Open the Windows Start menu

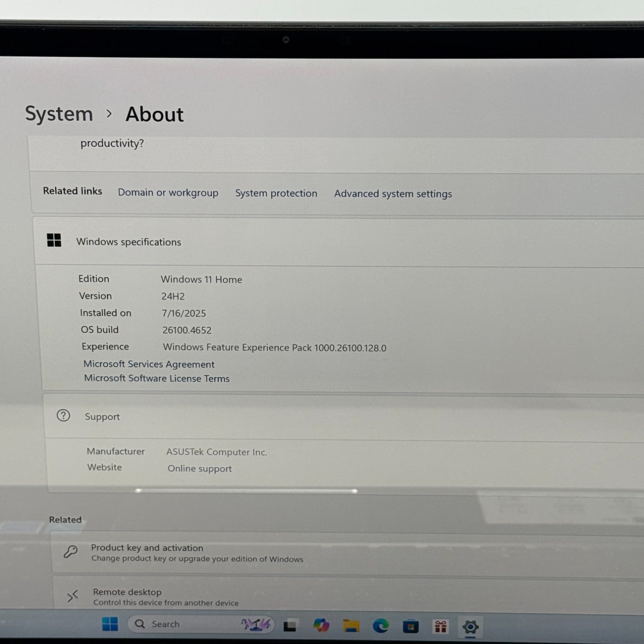(110, 624)
